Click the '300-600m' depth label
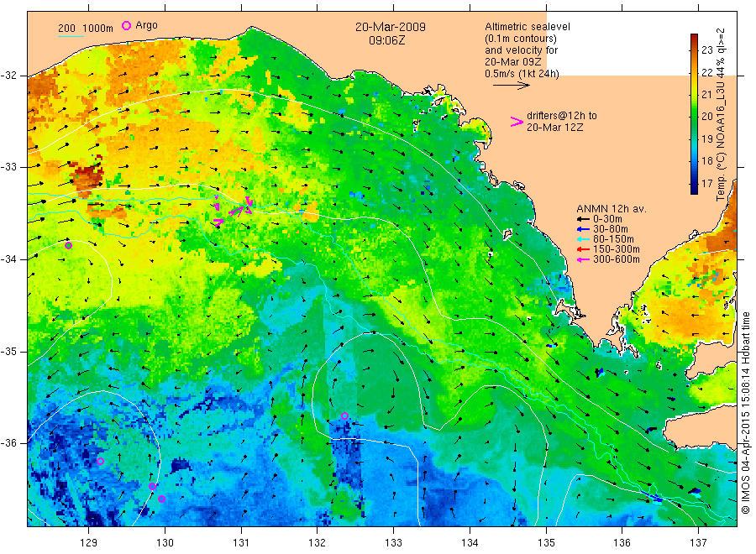Image resolution: width=756 pixels, height=554 pixels. [x=617, y=259]
